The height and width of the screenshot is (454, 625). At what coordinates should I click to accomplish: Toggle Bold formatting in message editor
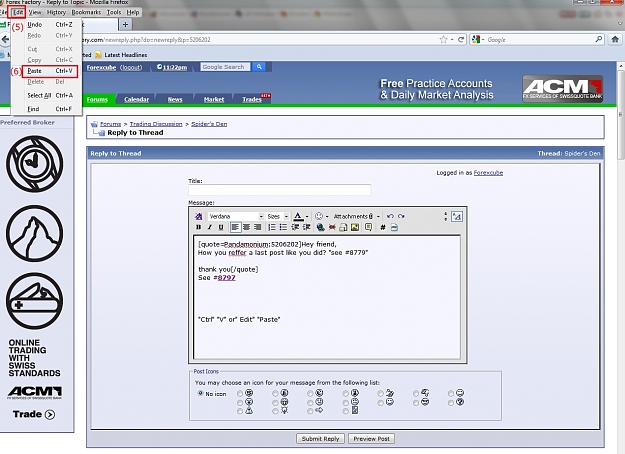tap(198, 227)
